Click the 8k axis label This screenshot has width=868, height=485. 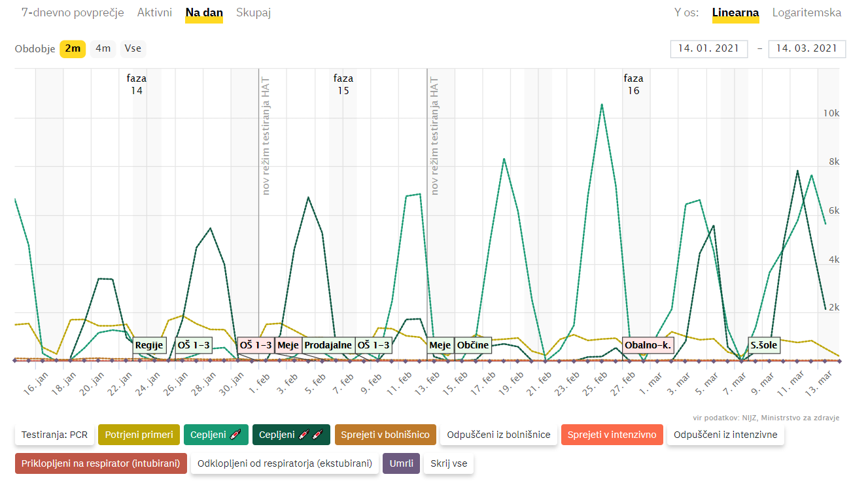(833, 162)
